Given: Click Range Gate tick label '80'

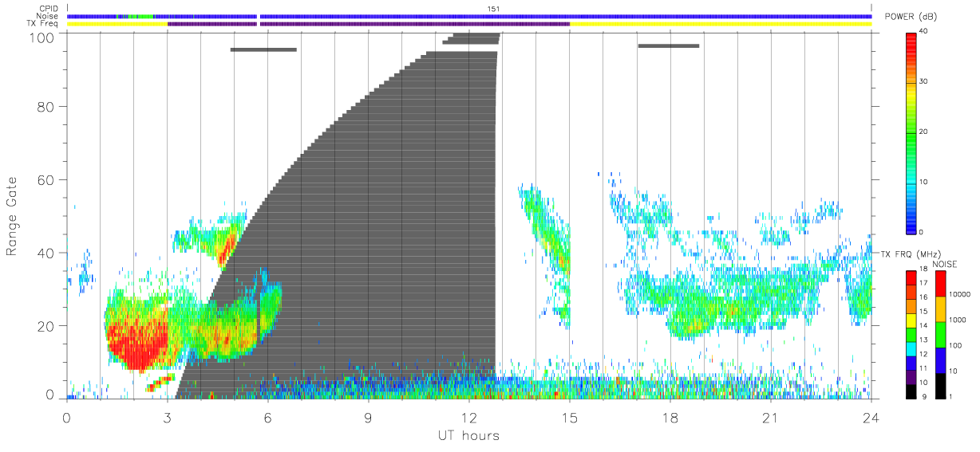Looking at the screenshot, I should [x=47, y=107].
